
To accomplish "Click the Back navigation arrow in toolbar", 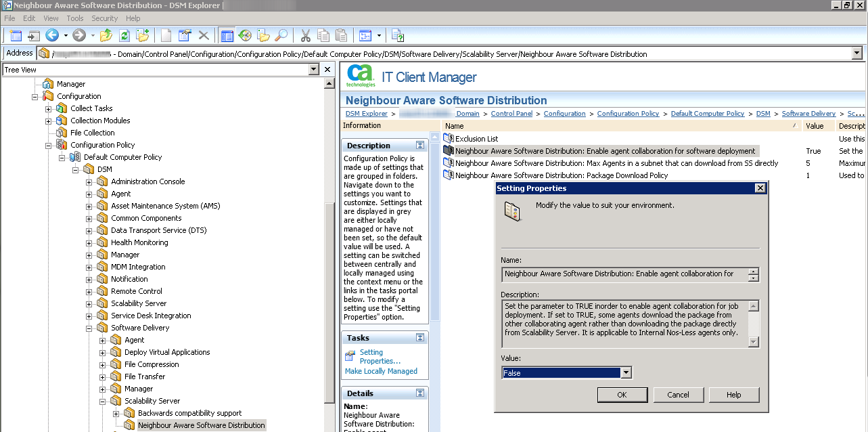I will tap(52, 35).
